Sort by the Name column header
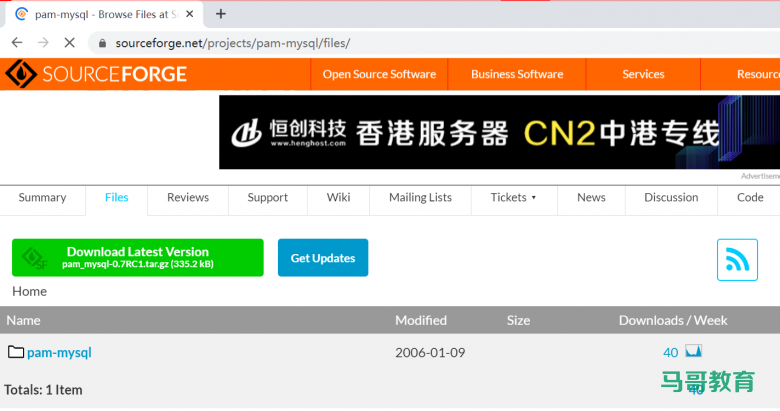The height and width of the screenshot is (411, 780). tap(23, 320)
